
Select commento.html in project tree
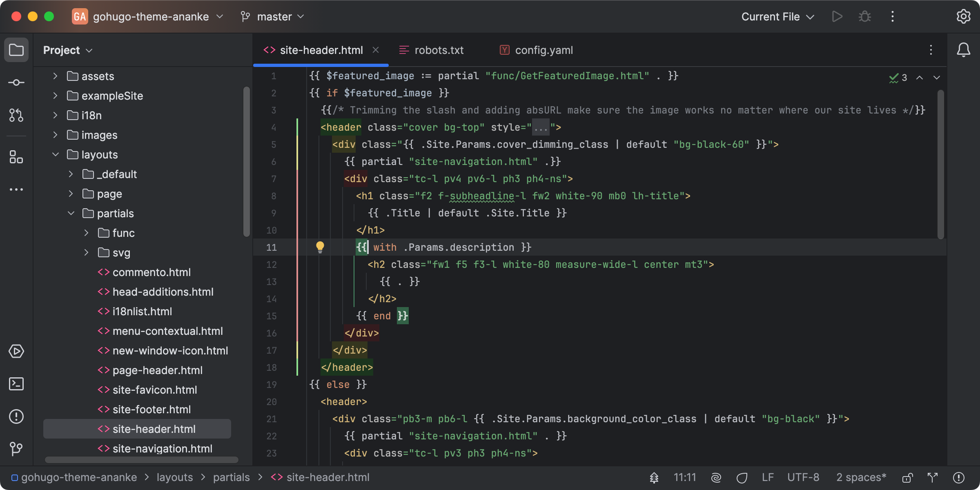(144, 272)
